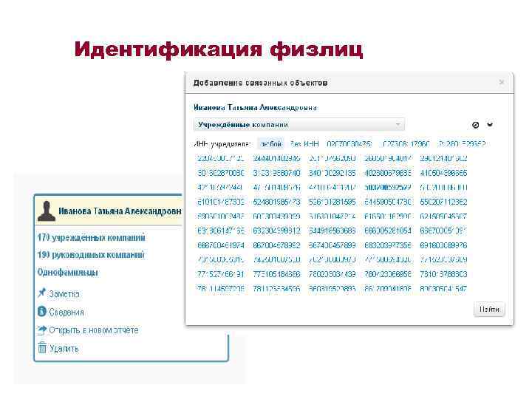Open the Учреждённые компании dropdown

(x=299, y=125)
